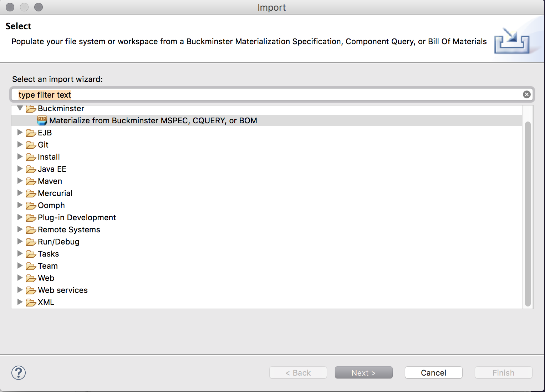Click the Tasks folder icon

point(31,254)
